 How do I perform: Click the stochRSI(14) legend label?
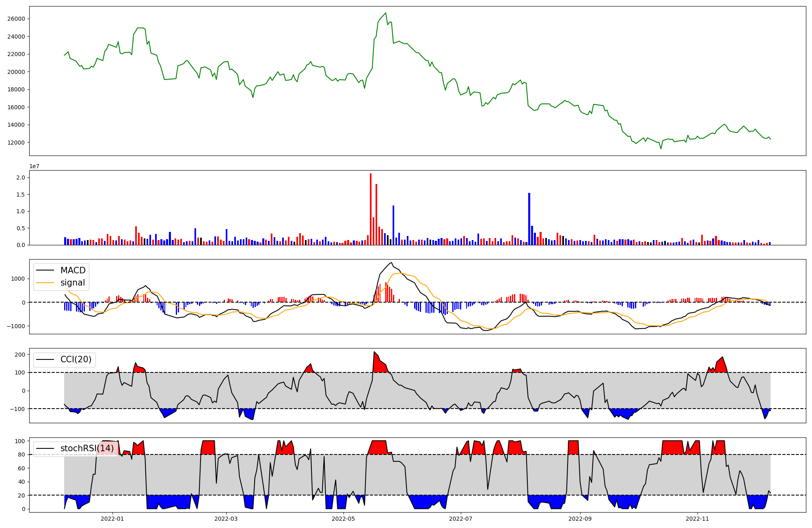coord(87,448)
